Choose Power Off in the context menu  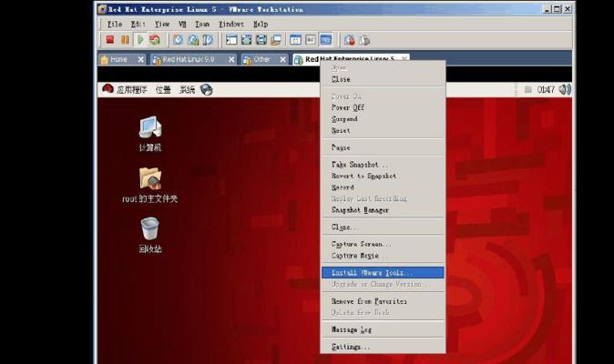point(383,107)
